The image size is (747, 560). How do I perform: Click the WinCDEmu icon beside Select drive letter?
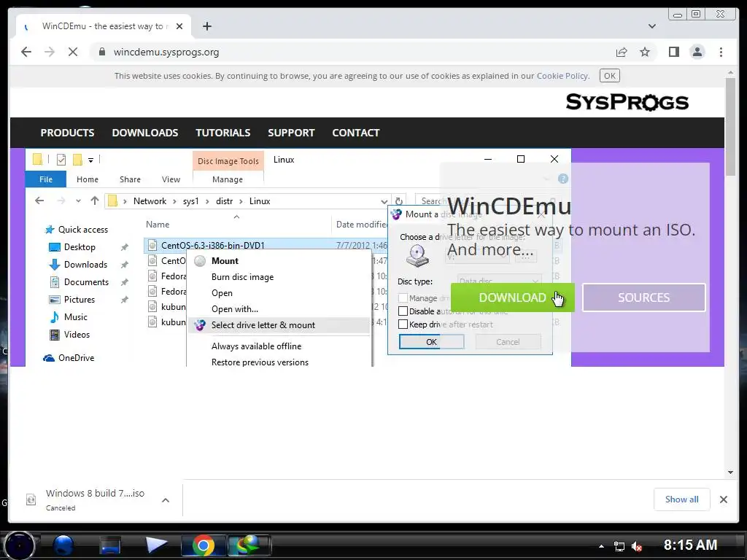point(200,325)
